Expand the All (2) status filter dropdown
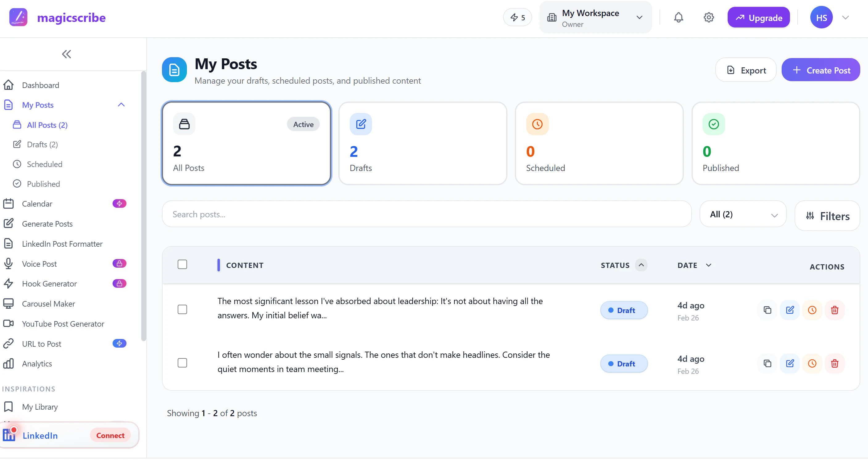 click(743, 215)
